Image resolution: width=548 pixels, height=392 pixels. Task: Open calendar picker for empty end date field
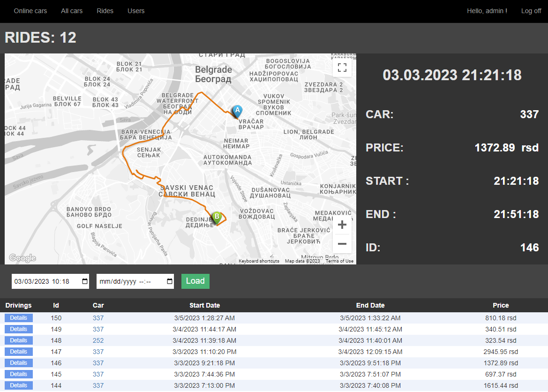pyautogui.click(x=170, y=281)
